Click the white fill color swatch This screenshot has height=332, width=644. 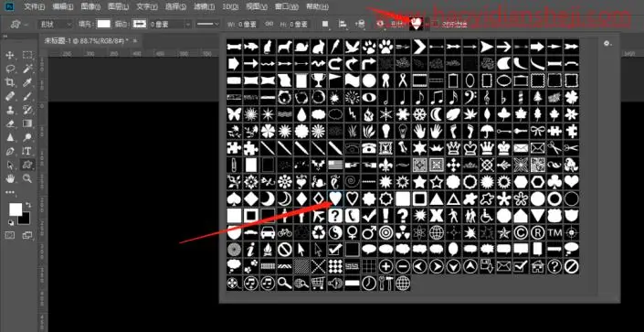103,24
